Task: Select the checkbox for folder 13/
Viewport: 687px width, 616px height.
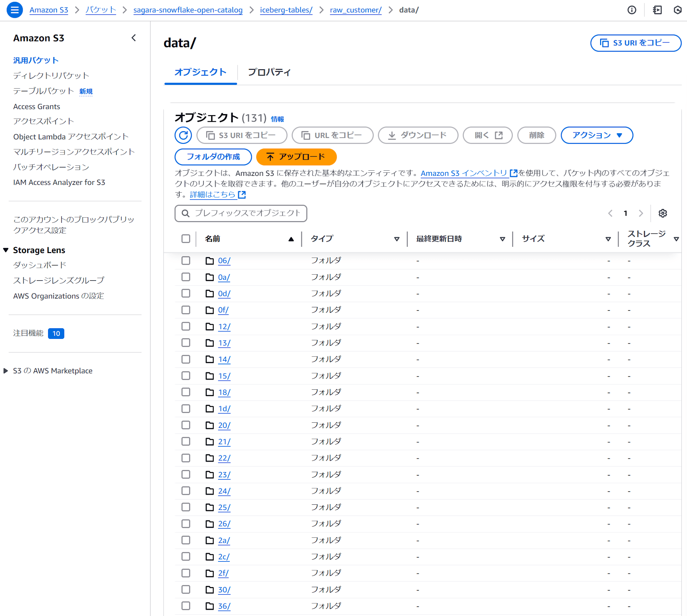Action: (x=186, y=343)
